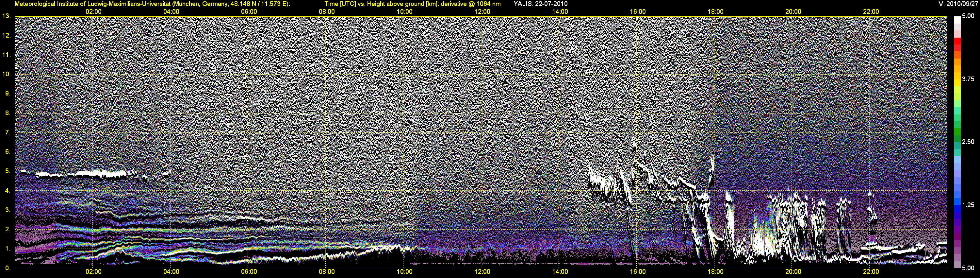The width and height of the screenshot is (980, 278).
Task: Select the "11." height axis label
Action: [6, 55]
